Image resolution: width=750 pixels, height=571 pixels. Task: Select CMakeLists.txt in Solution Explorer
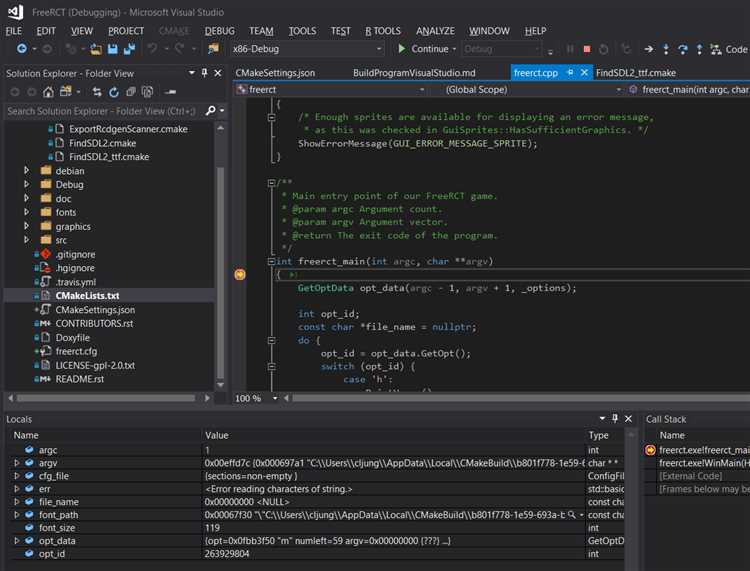point(88,296)
